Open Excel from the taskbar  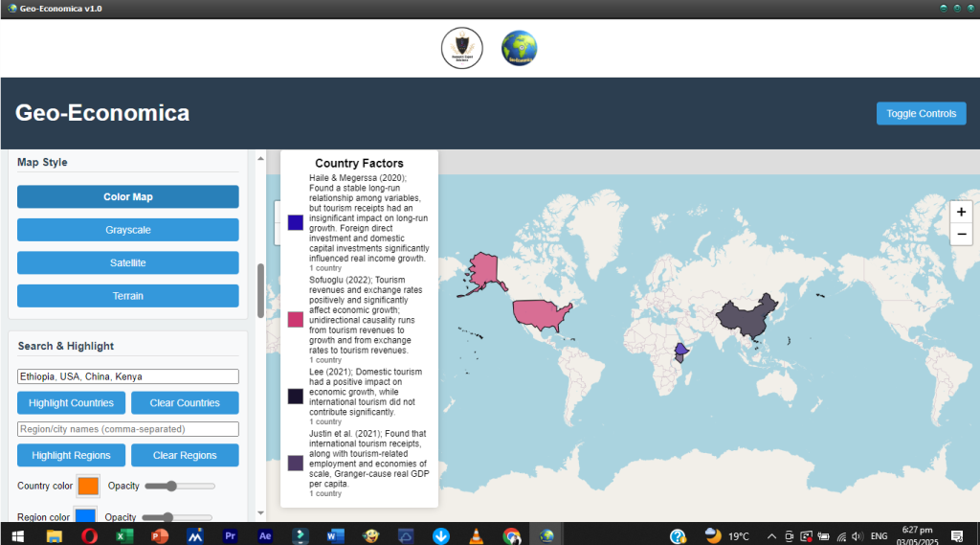pos(124,535)
